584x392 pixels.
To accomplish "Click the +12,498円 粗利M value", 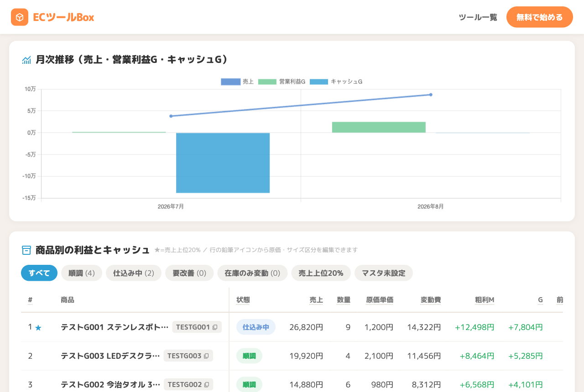I will coord(474,327).
